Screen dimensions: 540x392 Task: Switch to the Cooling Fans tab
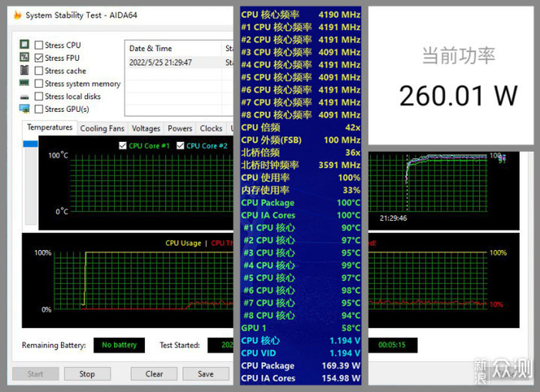pos(103,129)
